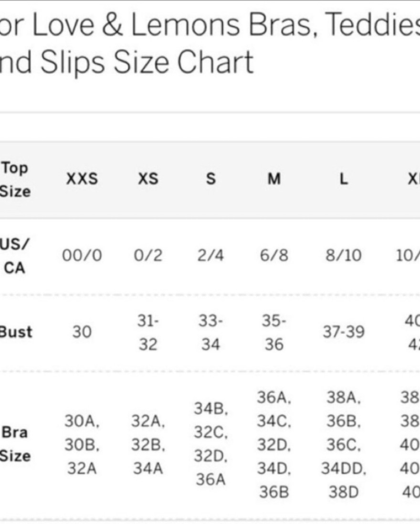Select the Bra Size row label
Screen dimensions: 420x524
click(x=15, y=444)
